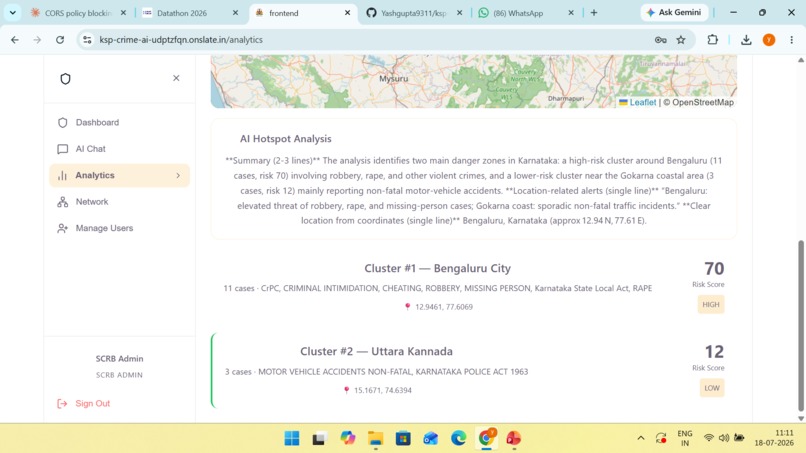Switch to the GitHub Yashgupta9311 tab

coord(414,13)
